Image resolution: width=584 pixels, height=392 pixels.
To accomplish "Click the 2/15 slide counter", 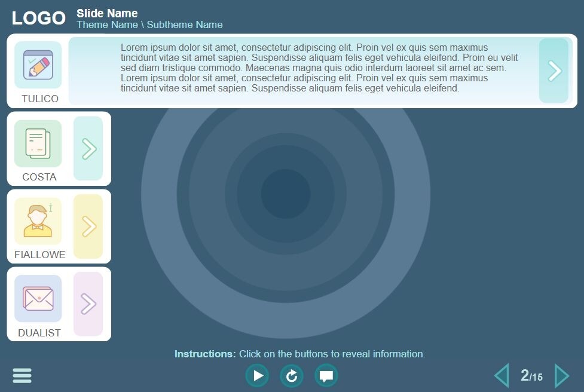I will click(x=531, y=376).
